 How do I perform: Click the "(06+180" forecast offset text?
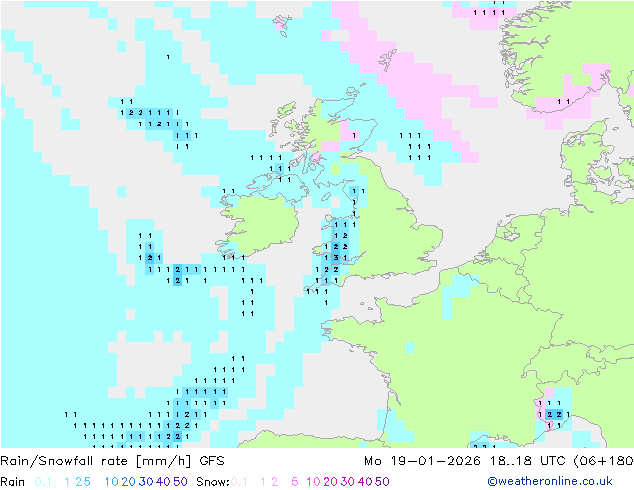click(604, 461)
